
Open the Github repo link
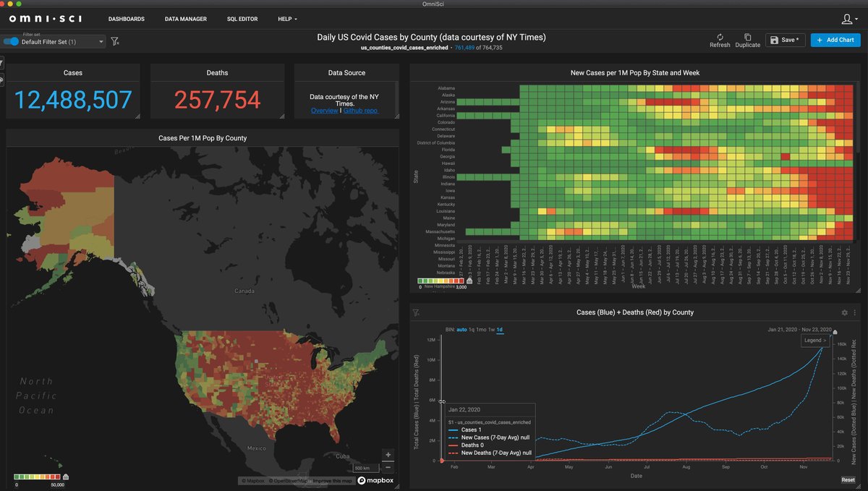[360, 111]
